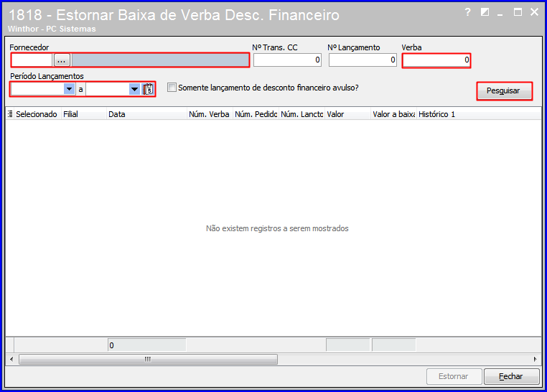Screen dimensions: 547x392
Task: Open Fornecedor lookup ellipsis button
Action: tap(62, 60)
